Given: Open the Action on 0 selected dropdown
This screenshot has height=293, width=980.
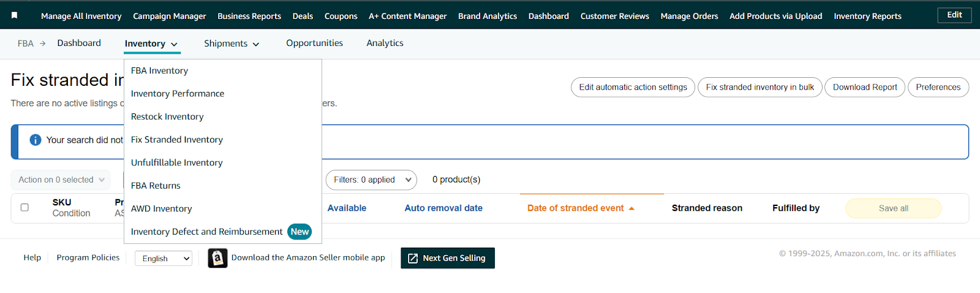Looking at the screenshot, I should coord(61,180).
